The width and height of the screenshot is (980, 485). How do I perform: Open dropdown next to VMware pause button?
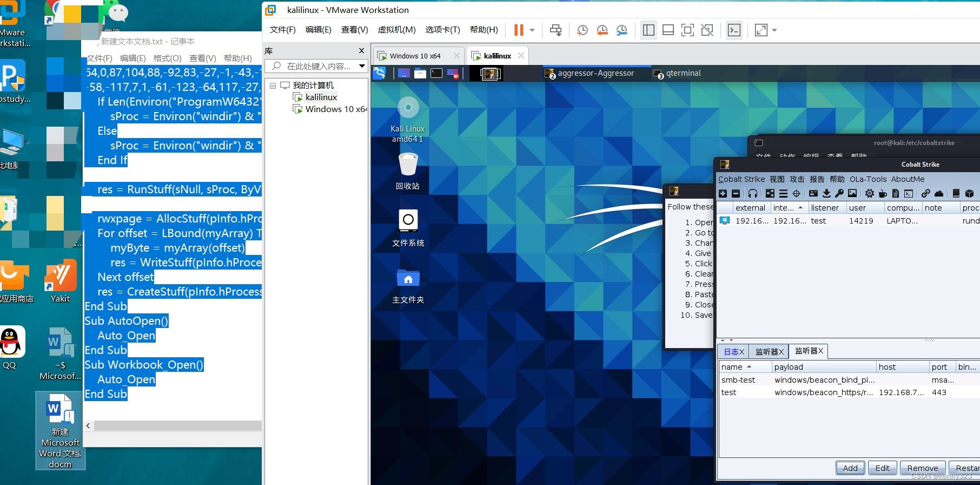pos(532,30)
